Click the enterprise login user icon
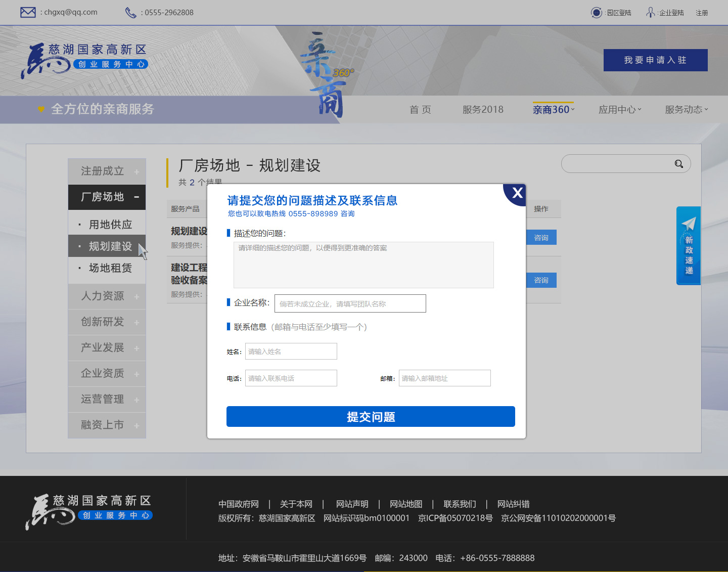 651,12
